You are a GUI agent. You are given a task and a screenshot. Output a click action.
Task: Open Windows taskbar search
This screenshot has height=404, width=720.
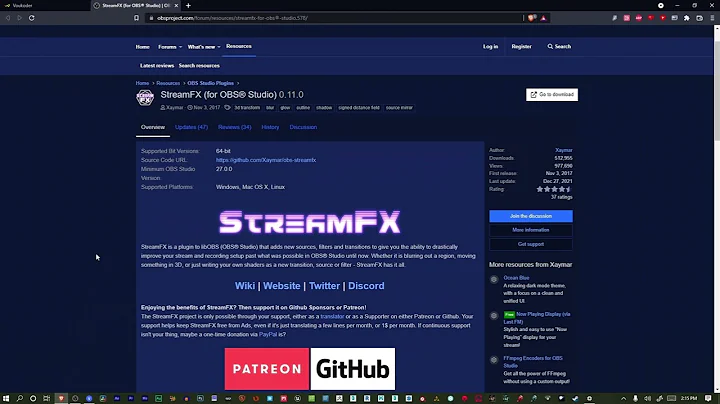click(x=20, y=398)
